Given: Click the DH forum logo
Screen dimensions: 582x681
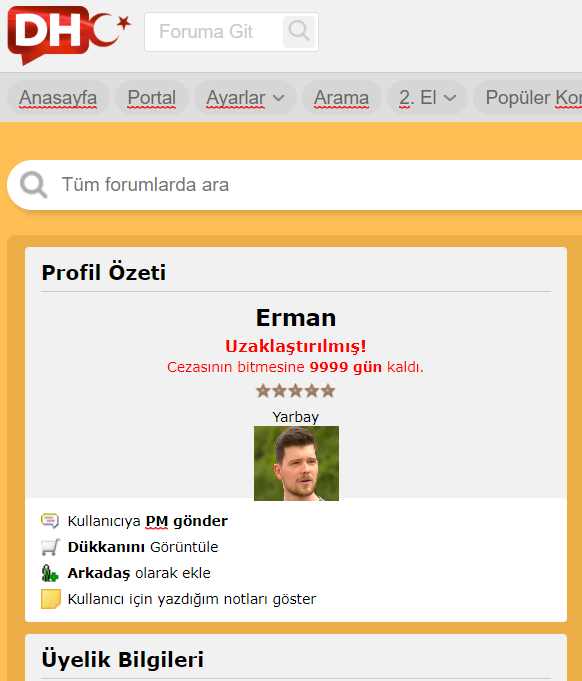Looking at the screenshot, I should click(69, 35).
